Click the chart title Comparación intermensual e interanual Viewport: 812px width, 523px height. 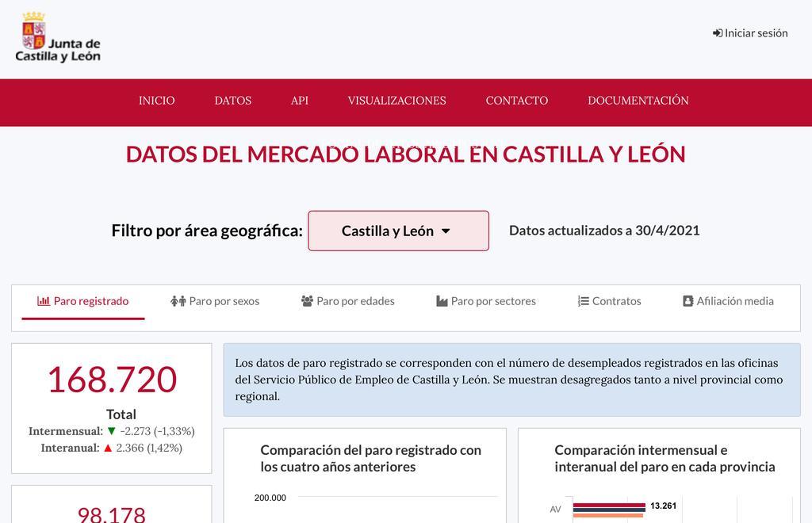click(665, 458)
